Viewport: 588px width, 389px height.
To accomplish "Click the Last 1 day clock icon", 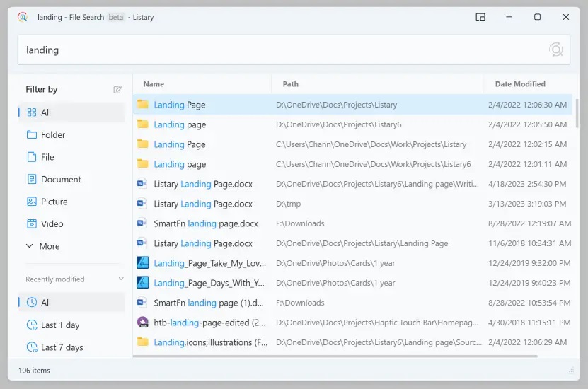I will [x=32, y=325].
